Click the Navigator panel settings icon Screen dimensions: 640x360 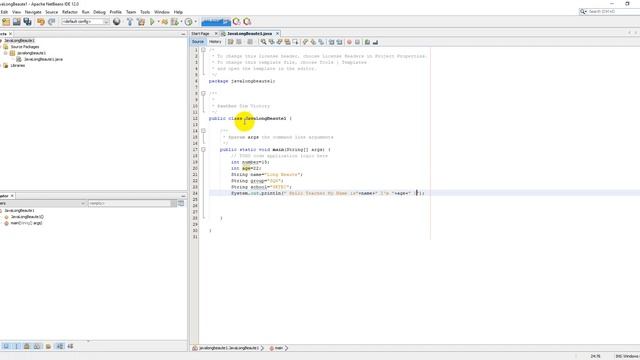[181, 203]
